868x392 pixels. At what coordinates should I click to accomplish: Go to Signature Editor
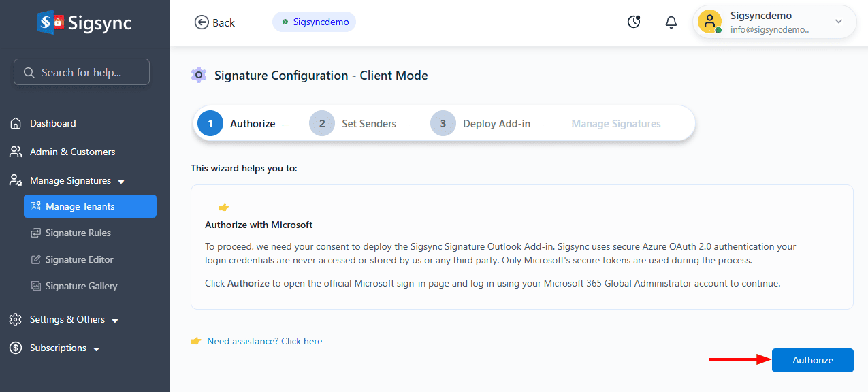(x=79, y=259)
